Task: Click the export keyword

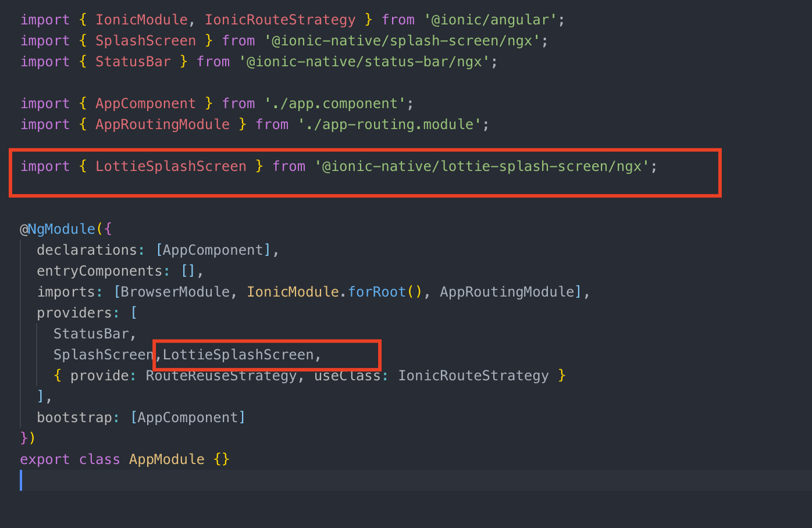Action: (45, 459)
